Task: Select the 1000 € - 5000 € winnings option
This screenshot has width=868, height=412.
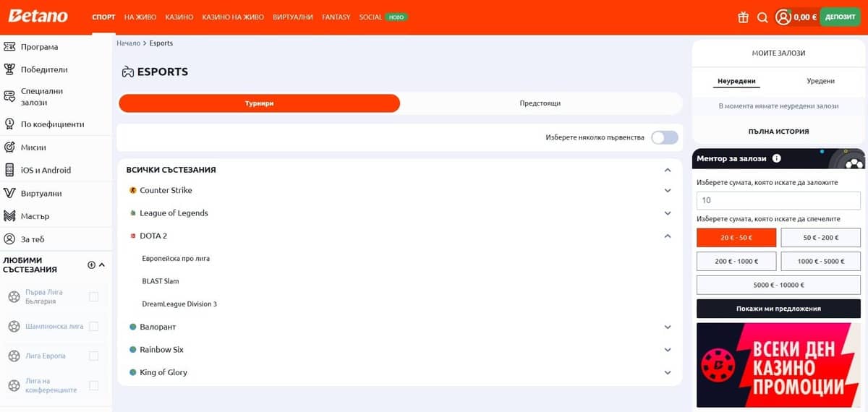Action: click(x=821, y=261)
